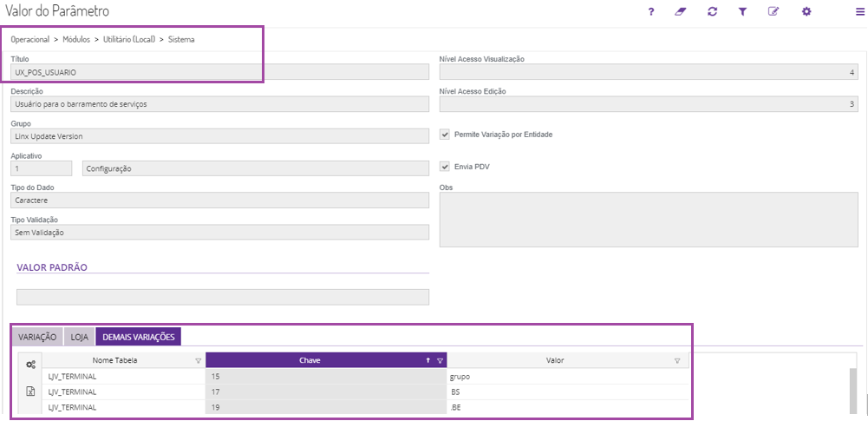Click the refresh icon in toolbar

(713, 12)
